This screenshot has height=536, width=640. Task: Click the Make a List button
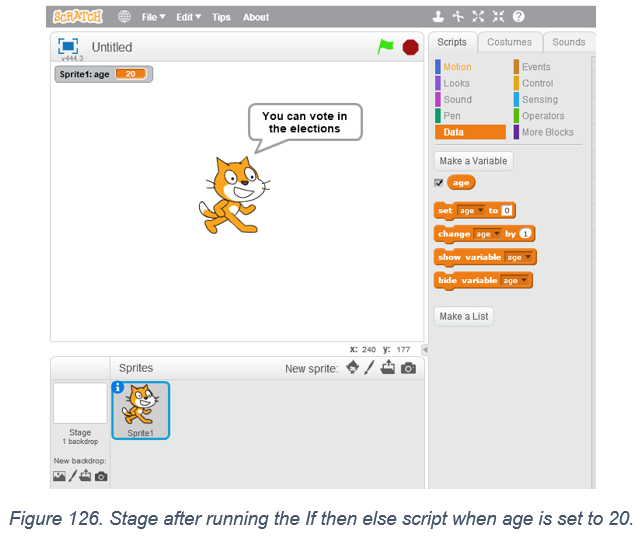[x=464, y=316]
